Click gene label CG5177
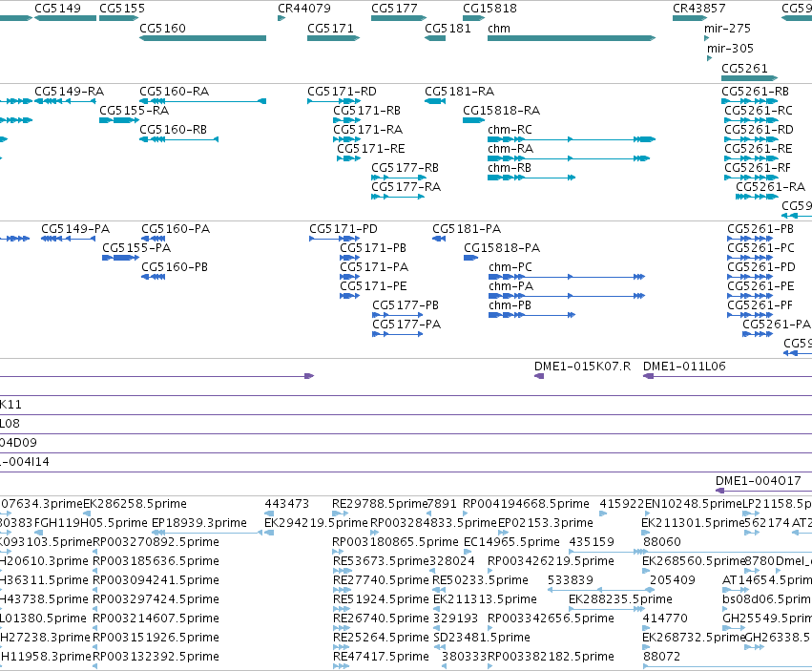812x671 pixels. point(394,9)
